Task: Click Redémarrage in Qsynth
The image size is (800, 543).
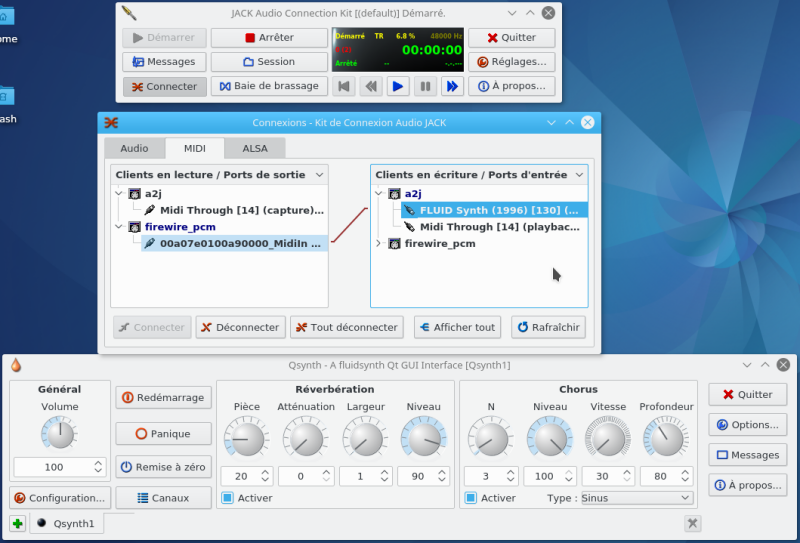Action: click(x=164, y=398)
